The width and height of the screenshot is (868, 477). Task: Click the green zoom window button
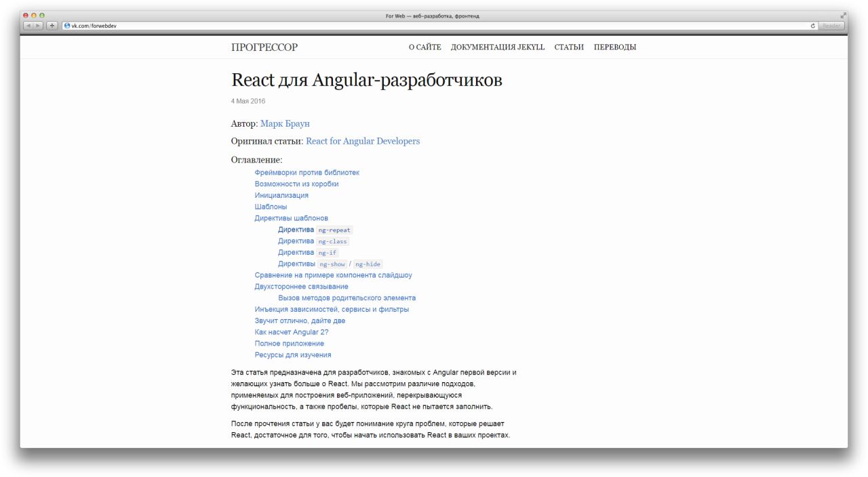(x=41, y=16)
